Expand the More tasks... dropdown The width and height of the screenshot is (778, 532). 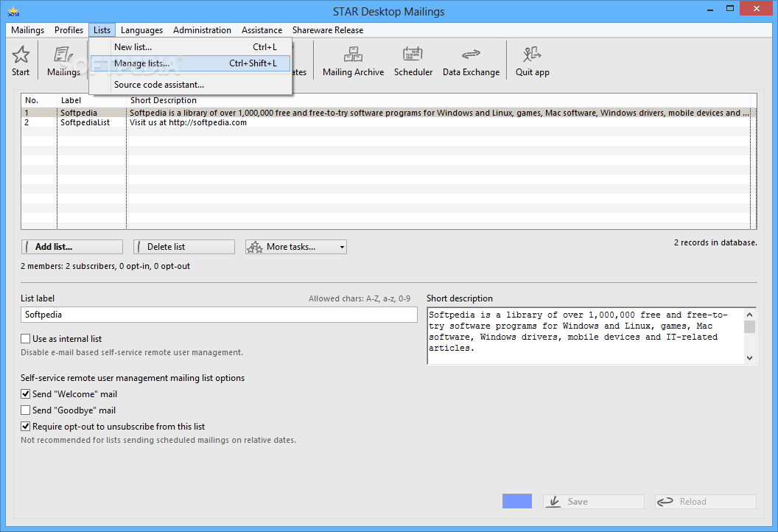click(x=296, y=247)
